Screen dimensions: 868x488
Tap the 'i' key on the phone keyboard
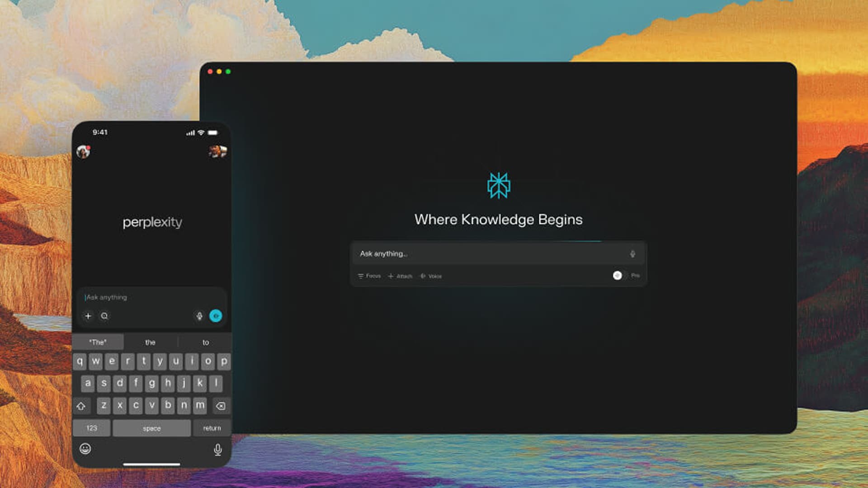point(192,361)
